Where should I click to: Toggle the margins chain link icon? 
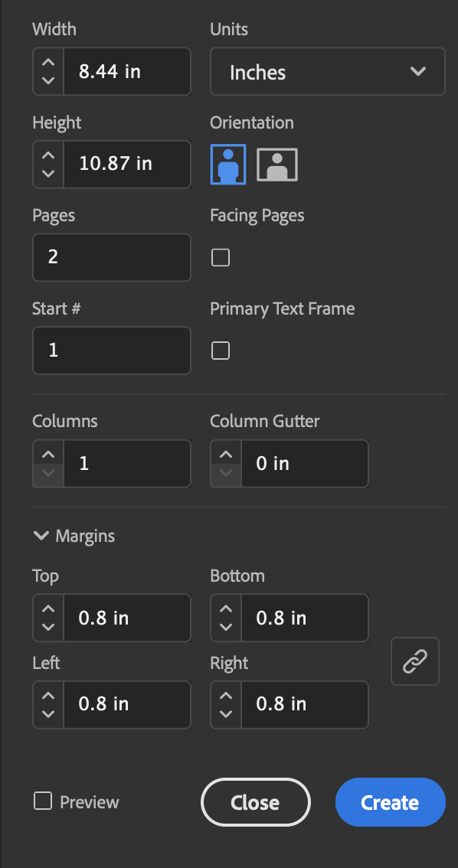point(415,661)
